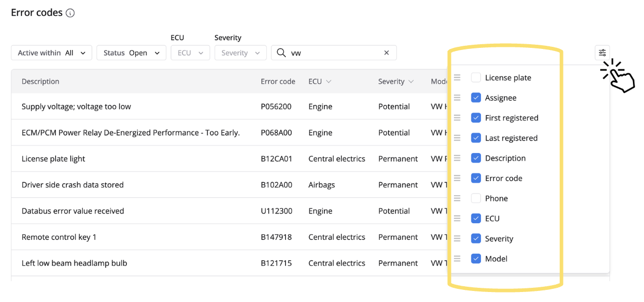Open the Active within dropdown
This screenshot has width=644, height=302.
coord(52,53)
